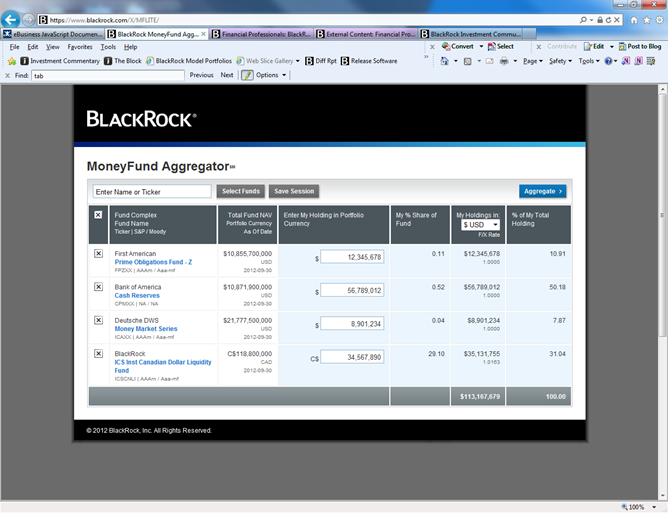Uncheck the First American fund row checkbox
This screenshot has height=513, width=668.
[98, 254]
